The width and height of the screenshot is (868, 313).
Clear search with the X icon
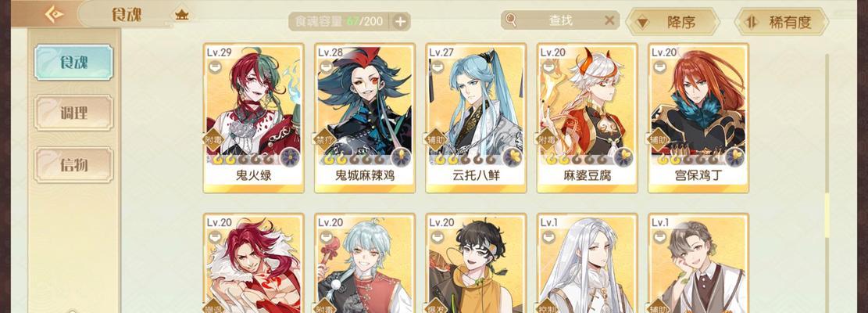coord(609,20)
